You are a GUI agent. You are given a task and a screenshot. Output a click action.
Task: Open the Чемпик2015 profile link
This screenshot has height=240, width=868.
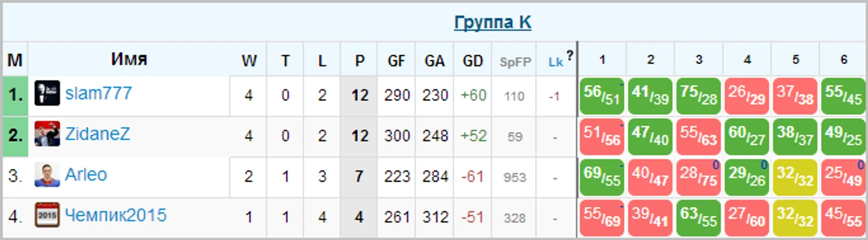click(x=115, y=215)
